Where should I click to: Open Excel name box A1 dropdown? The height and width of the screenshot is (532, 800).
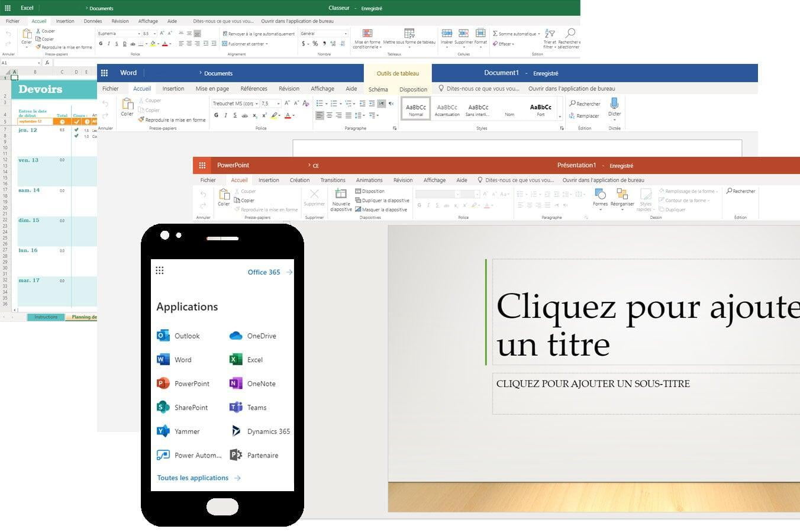click(x=39, y=63)
